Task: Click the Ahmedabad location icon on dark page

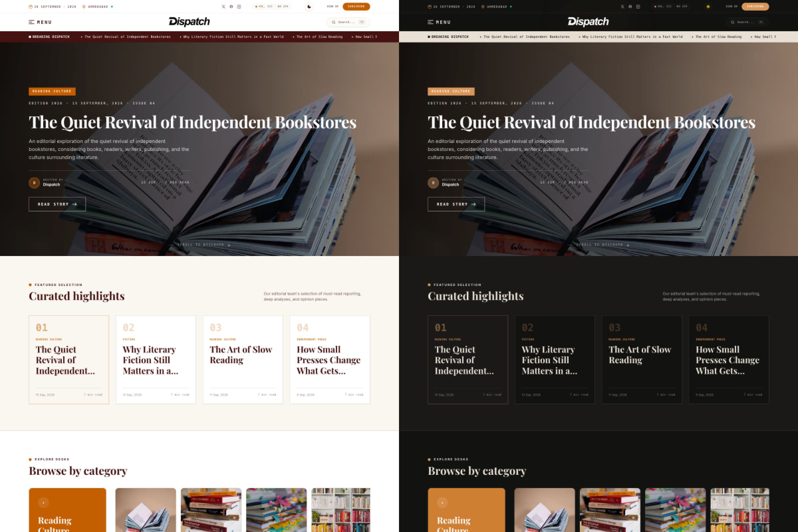Action: click(483, 6)
